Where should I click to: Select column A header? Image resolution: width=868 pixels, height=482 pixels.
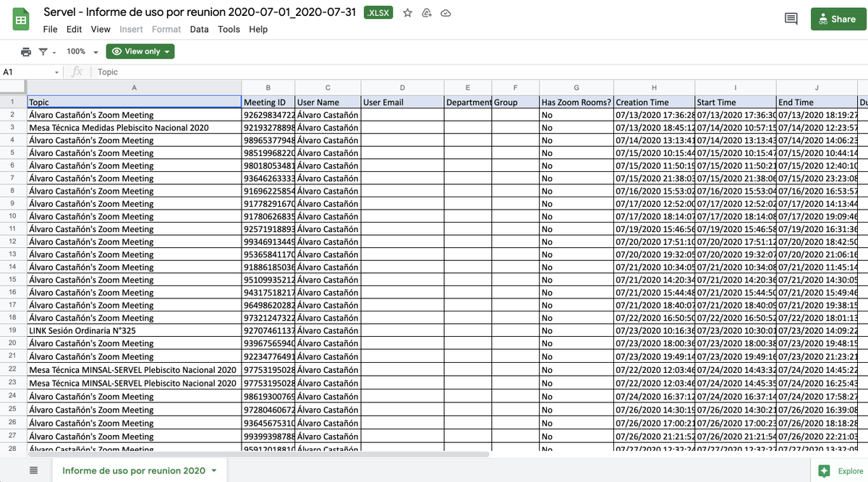pos(134,87)
